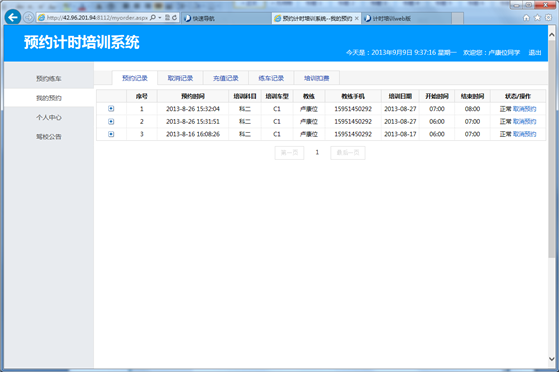Click the 最后一页 pagination button
The width and height of the screenshot is (559, 372).
(348, 153)
